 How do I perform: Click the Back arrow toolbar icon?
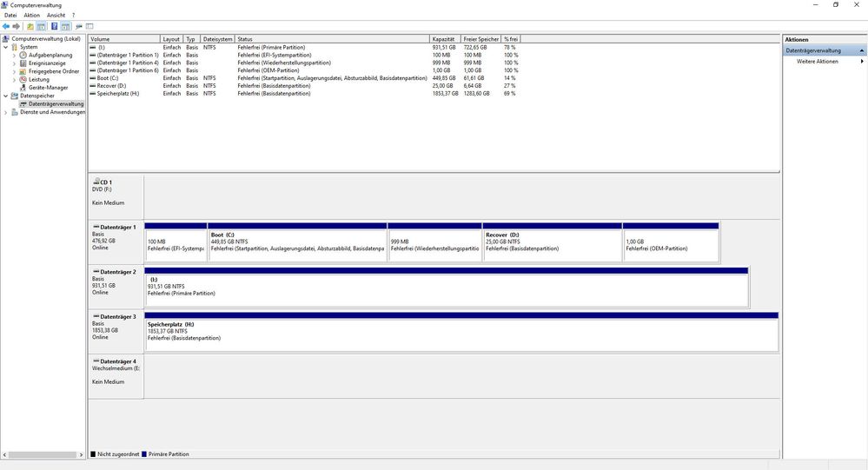pos(6,27)
